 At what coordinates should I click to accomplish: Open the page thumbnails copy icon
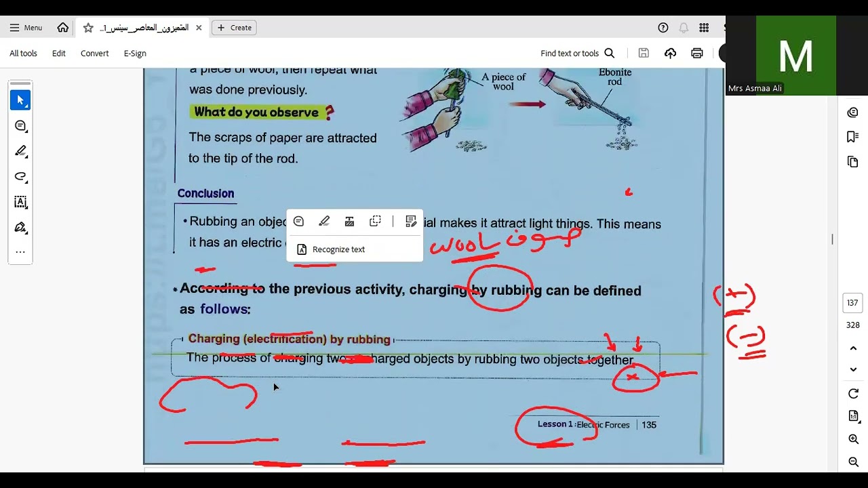click(x=853, y=161)
